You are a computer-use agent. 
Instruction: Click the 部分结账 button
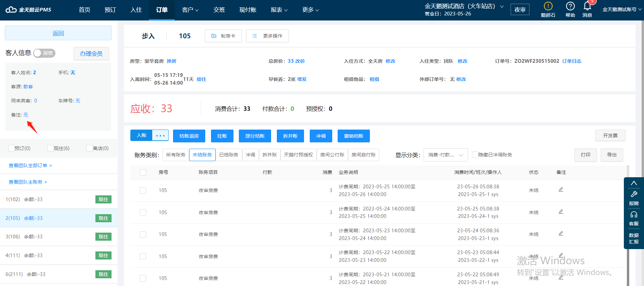(x=255, y=136)
